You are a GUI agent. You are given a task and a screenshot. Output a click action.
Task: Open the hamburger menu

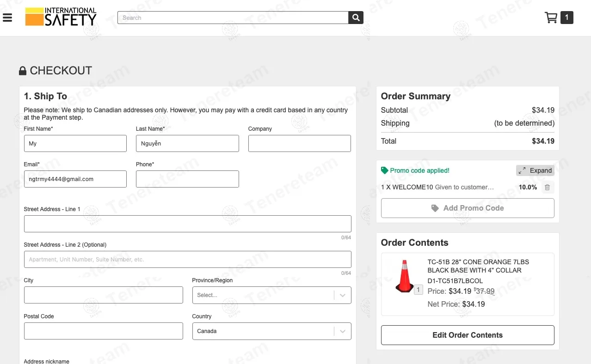[7, 18]
